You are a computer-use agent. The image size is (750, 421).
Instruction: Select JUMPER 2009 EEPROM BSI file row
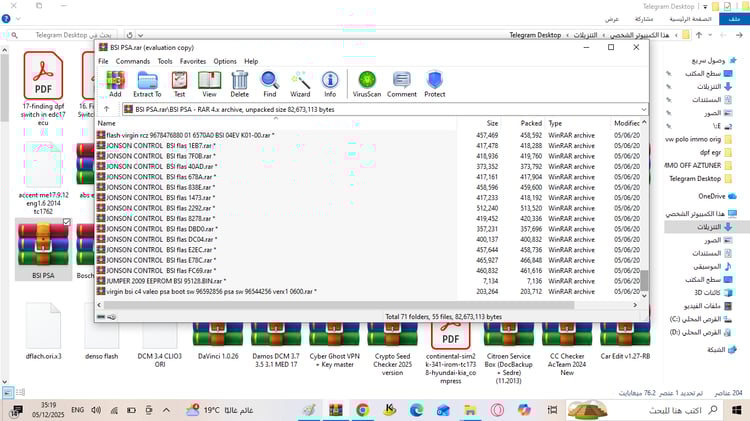pos(368,281)
